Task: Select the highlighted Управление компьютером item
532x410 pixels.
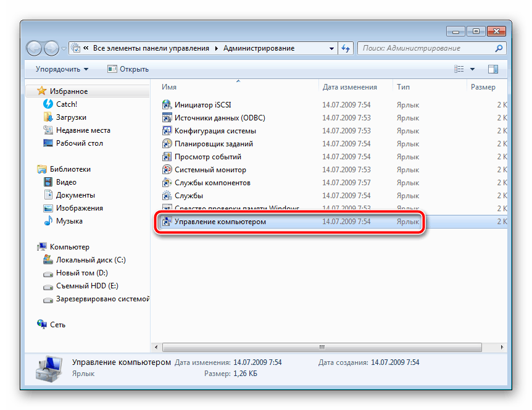Action: [x=220, y=222]
